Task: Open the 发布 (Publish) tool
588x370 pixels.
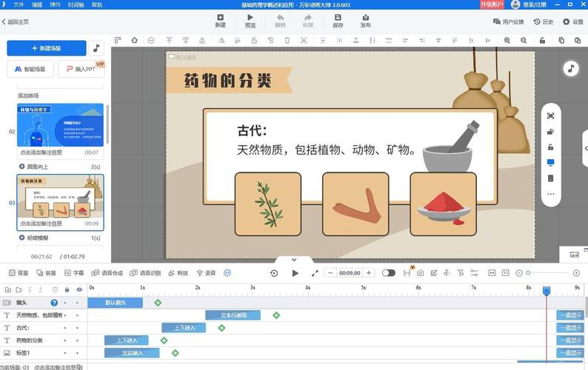Action: click(x=365, y=20)
